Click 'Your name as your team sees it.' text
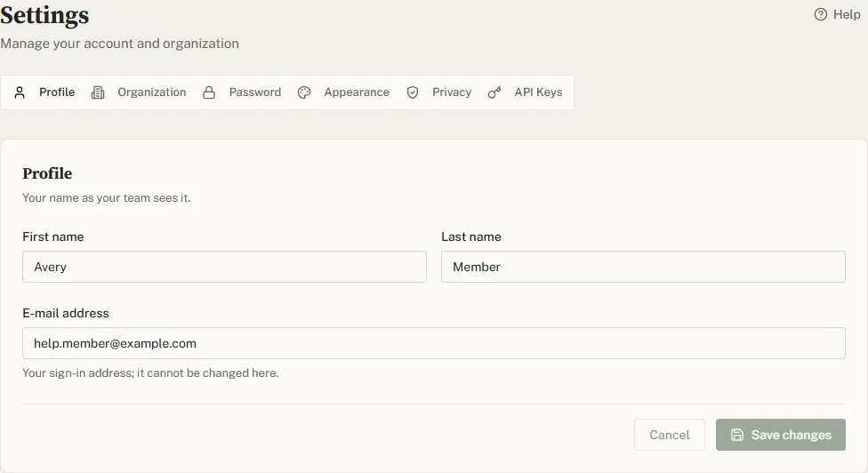This screenshot has width=868, height=473. pos(107,198)
